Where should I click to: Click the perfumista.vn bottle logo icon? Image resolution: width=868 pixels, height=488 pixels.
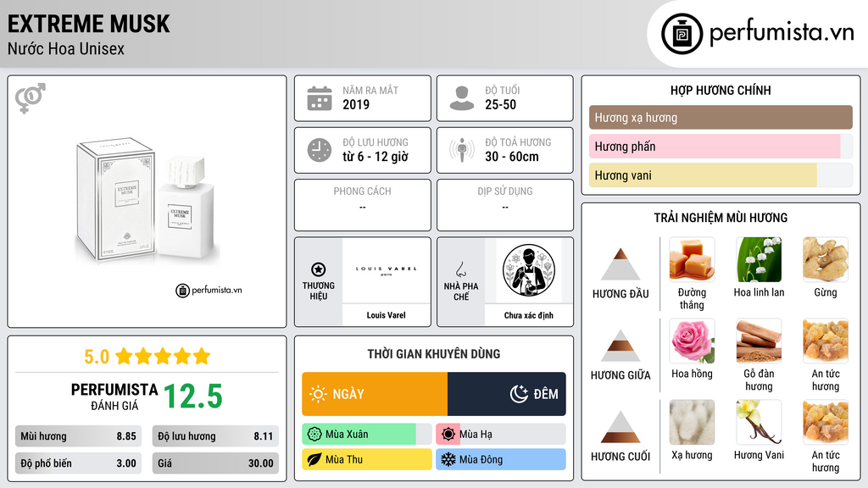(682, 34)
